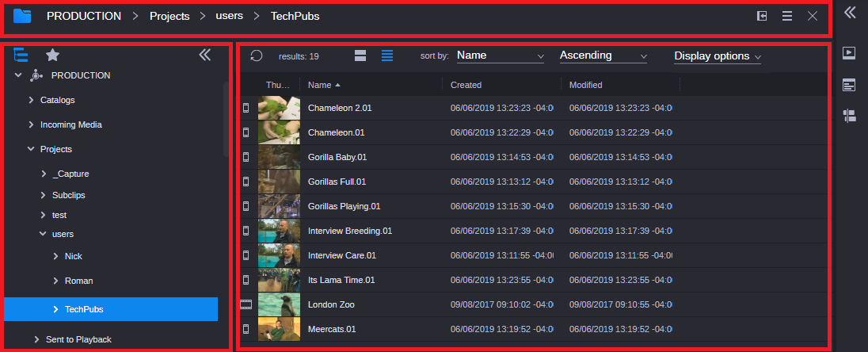Collapse the users folder
The height and width of the screenshot is (352, 868).
click(x=43, y=234)
